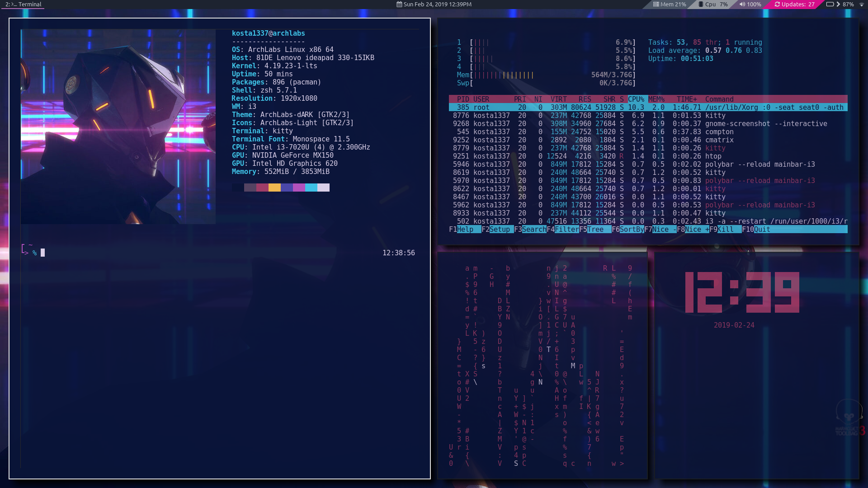868x488 pixels.
Task: Click the cyan color block in neofetch
Action: click(x=311, y=188)
